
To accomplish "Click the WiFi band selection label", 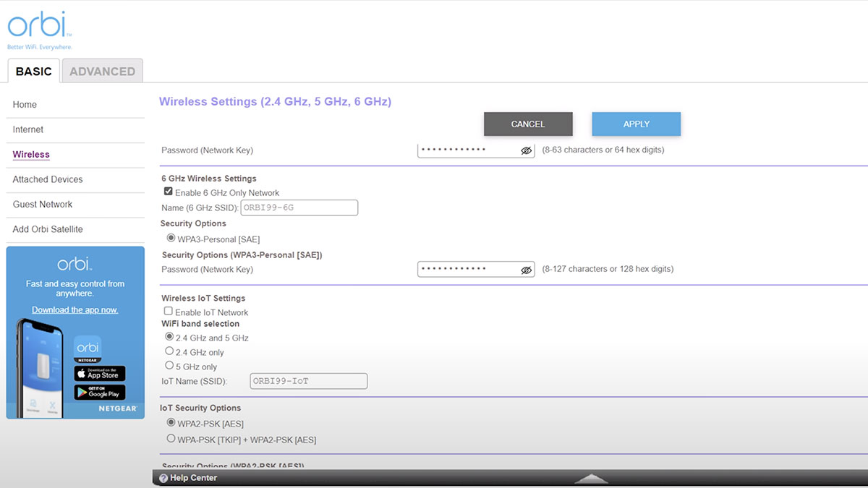I will tap(200, 324).
